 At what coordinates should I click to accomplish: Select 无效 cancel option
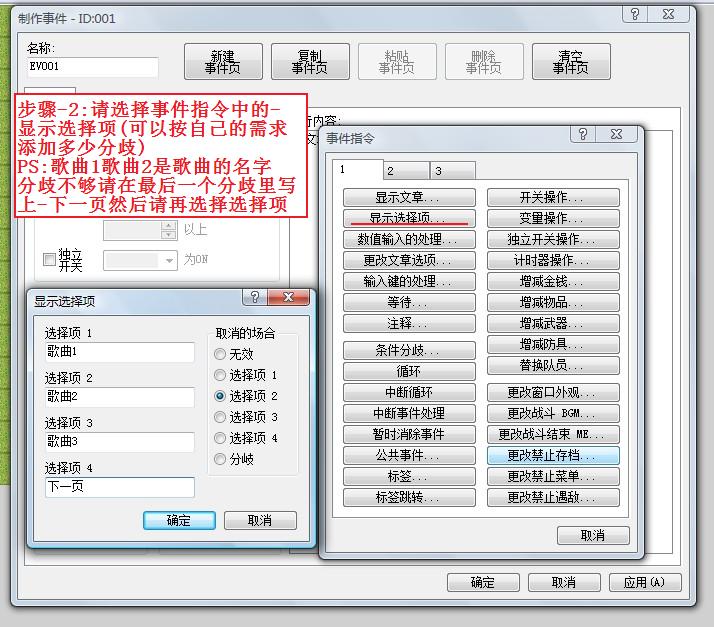coord(220,354)
